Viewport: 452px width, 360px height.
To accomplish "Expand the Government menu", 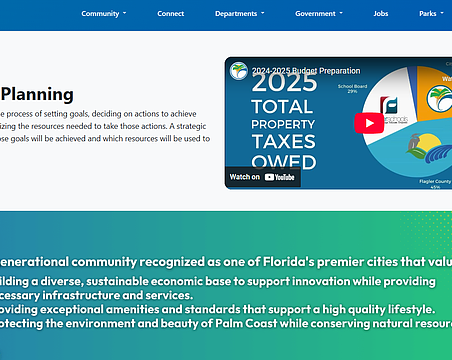I will click(x=319, y=14).
